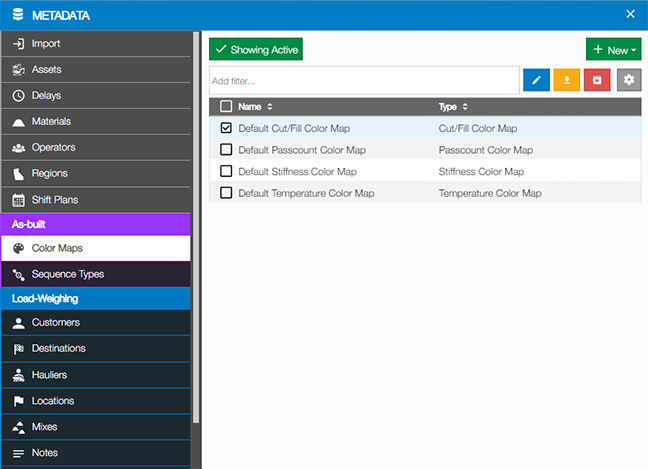Screen dimensions: 648x469
Task: Click the Destinations checkered flag icon
Action: pyautogui.click(x=18, y=349)
